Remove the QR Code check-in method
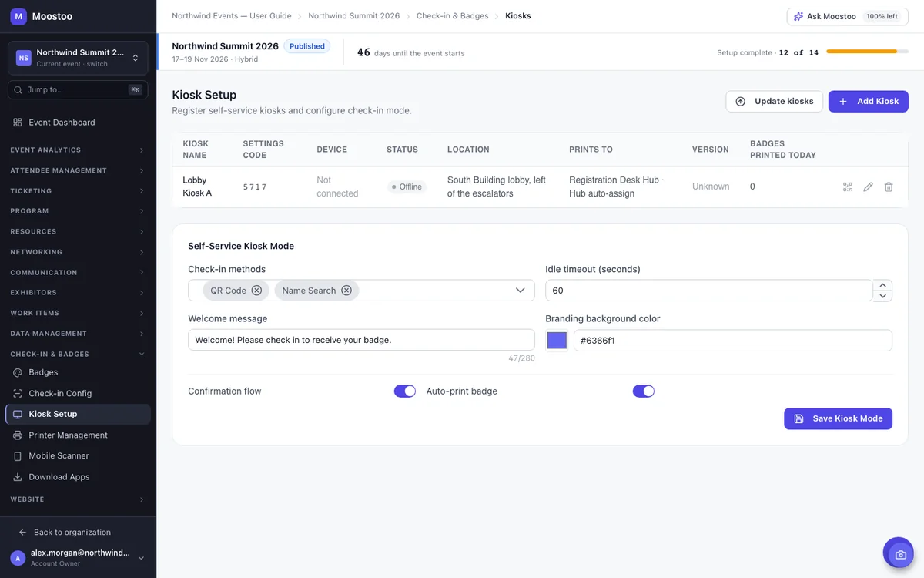The width and height of the screenshot is (924, 578). point(256,291)
